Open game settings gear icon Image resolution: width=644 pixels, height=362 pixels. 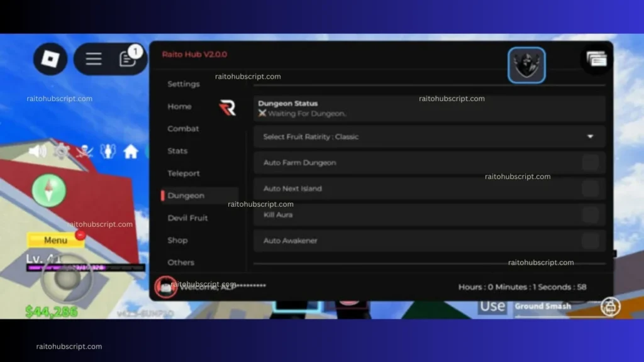pos(61,151)
